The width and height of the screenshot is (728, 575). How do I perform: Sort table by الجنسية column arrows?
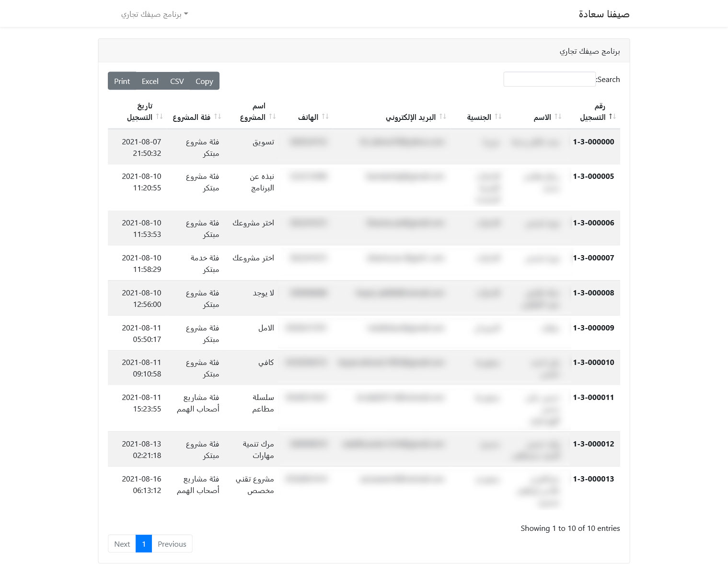tap(498, 117)
